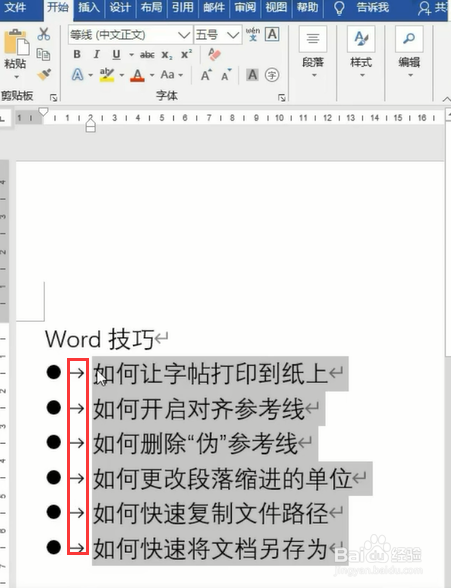This screenshot has width=451, height=588.
Task: Copy selection with the Copy icon
Action: tap(43, 54)
